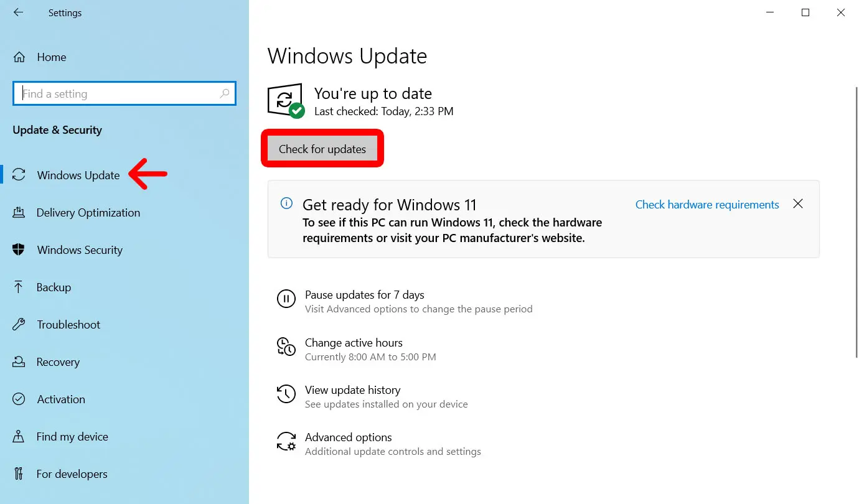The width and height of the screenshot is (859, 504).
Task: Click 'See updates installed on your device' text
Action: click(387, 404)
